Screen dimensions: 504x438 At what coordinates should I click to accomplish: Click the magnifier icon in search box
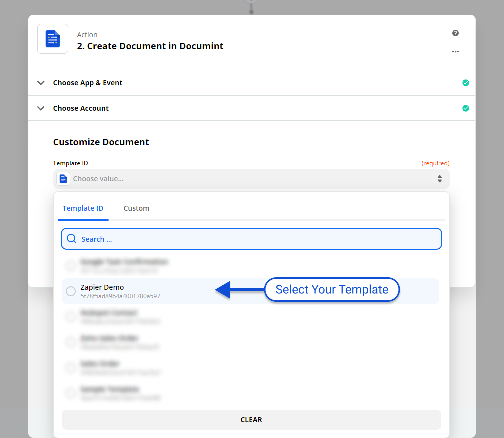pos(72,239)
